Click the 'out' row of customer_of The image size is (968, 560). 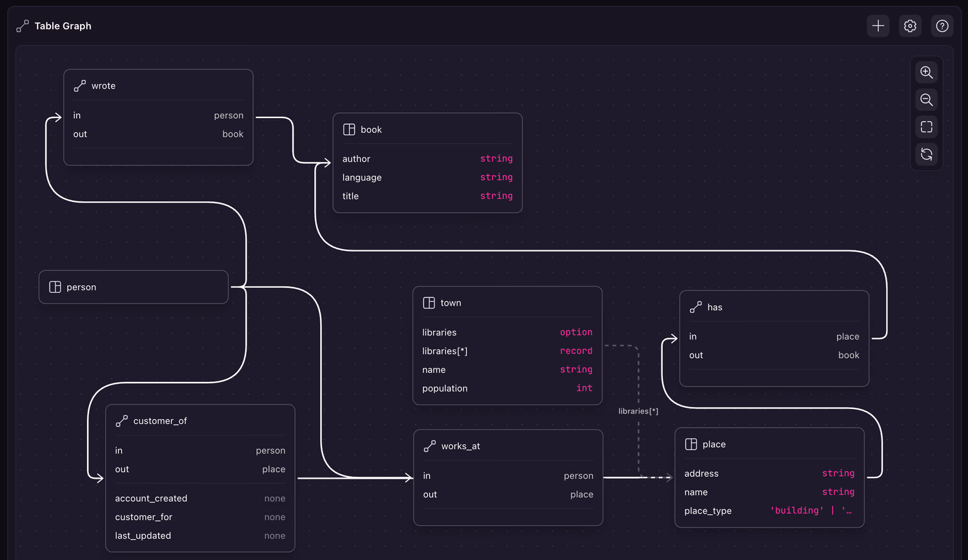(x=200, y=469)
